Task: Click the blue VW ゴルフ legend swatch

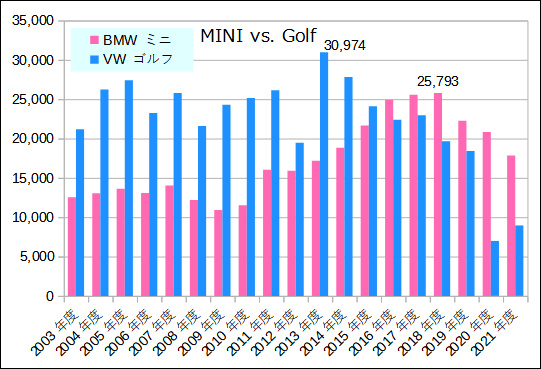Action: (95, 59)
